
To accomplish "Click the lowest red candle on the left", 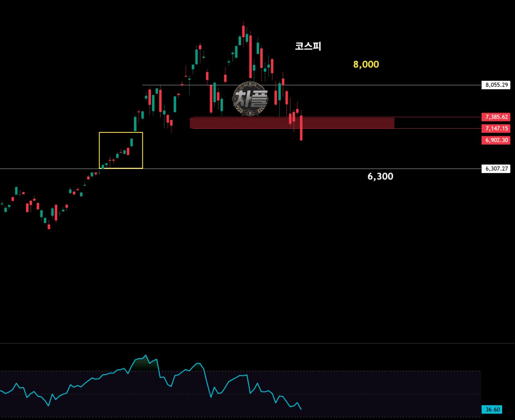I will click(x=49, y=226).
